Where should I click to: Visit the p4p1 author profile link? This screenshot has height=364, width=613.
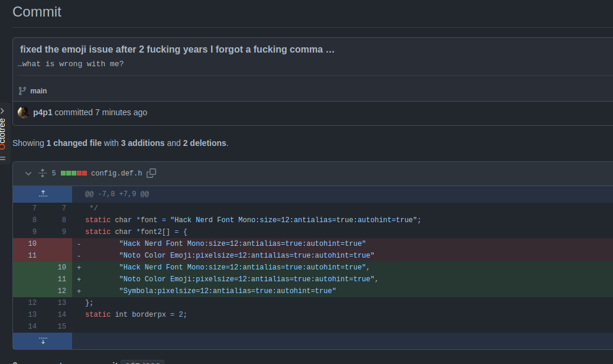(43, 112)
